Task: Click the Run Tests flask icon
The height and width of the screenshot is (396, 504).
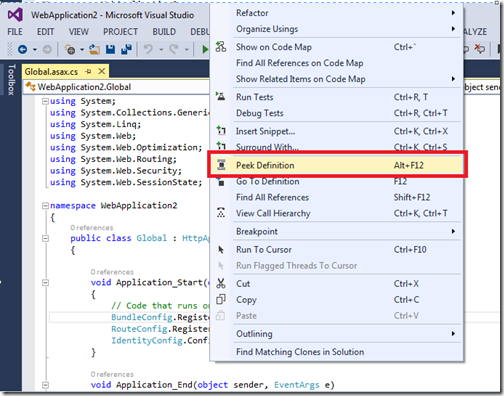Action: point(220,97)
